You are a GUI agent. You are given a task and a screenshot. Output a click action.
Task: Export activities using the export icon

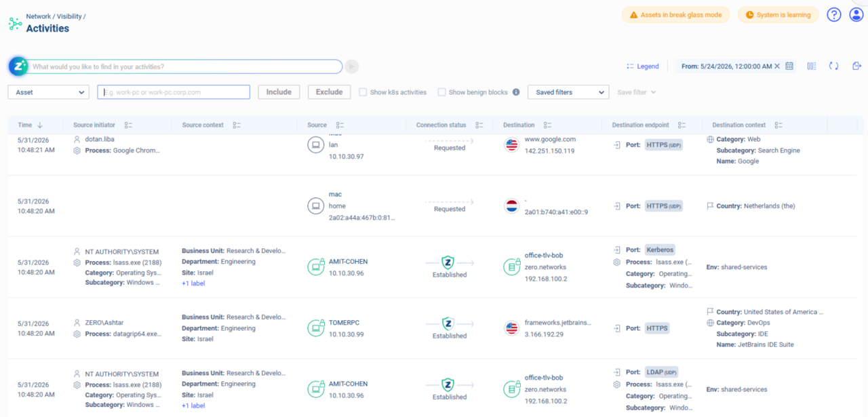pos(856,66)
